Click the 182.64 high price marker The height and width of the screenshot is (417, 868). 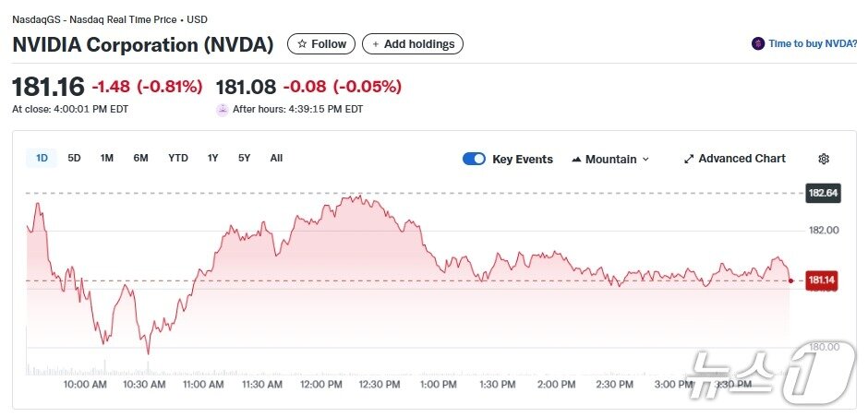822,193
